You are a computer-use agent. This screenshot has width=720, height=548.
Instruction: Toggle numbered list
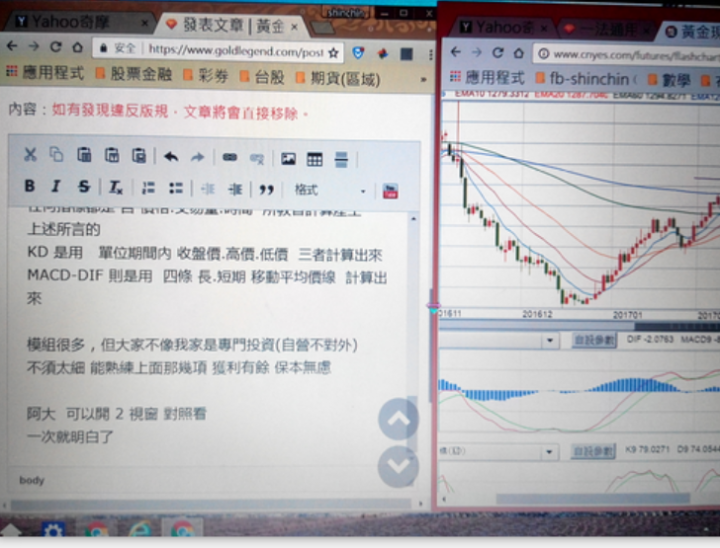tap(148, 188)
